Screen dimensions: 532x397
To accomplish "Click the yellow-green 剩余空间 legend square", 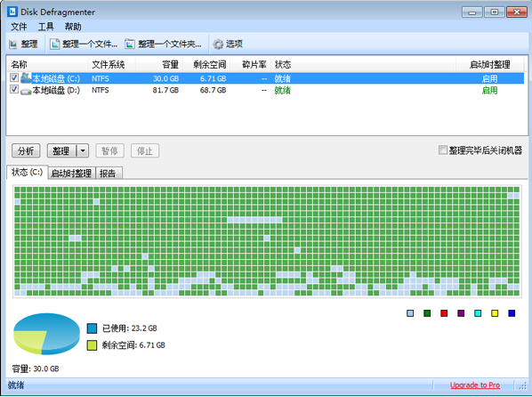I will click(x=92, y=345).
